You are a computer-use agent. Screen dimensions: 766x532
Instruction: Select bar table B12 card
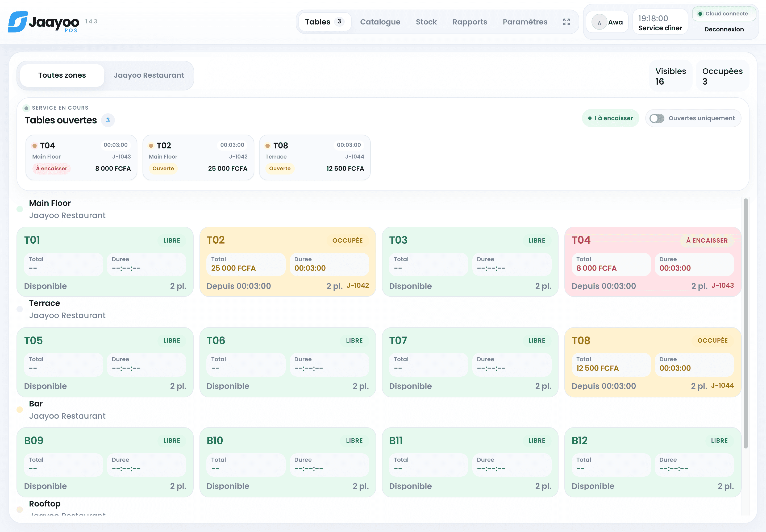pos(652,462)
